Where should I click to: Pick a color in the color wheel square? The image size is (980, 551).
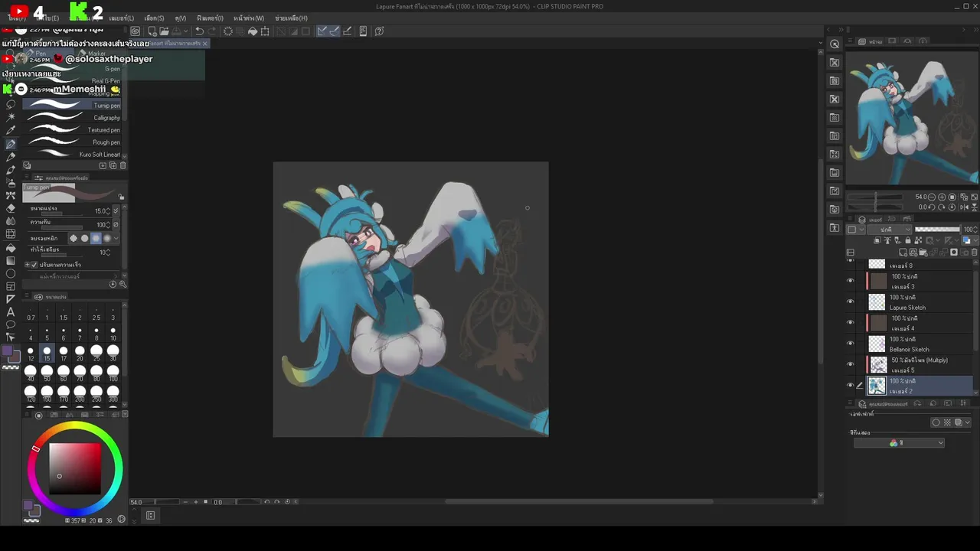tap(75, 468)
